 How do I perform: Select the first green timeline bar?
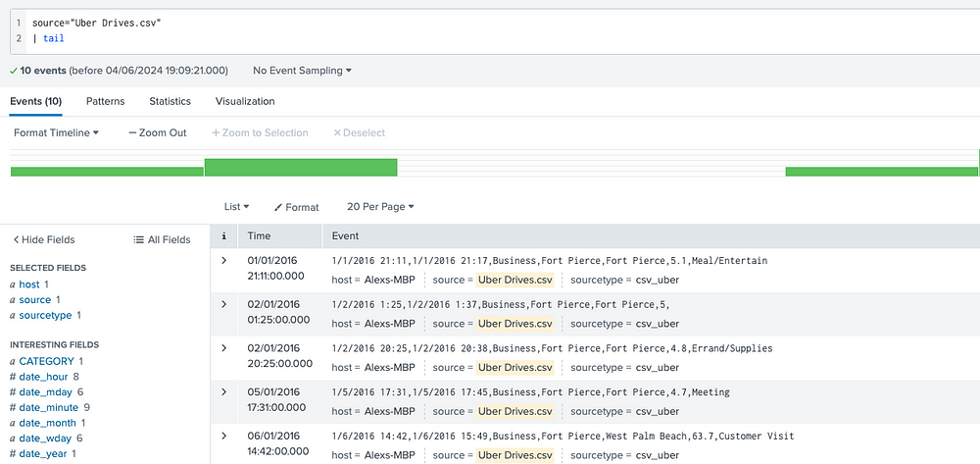[x=107, y=172]
